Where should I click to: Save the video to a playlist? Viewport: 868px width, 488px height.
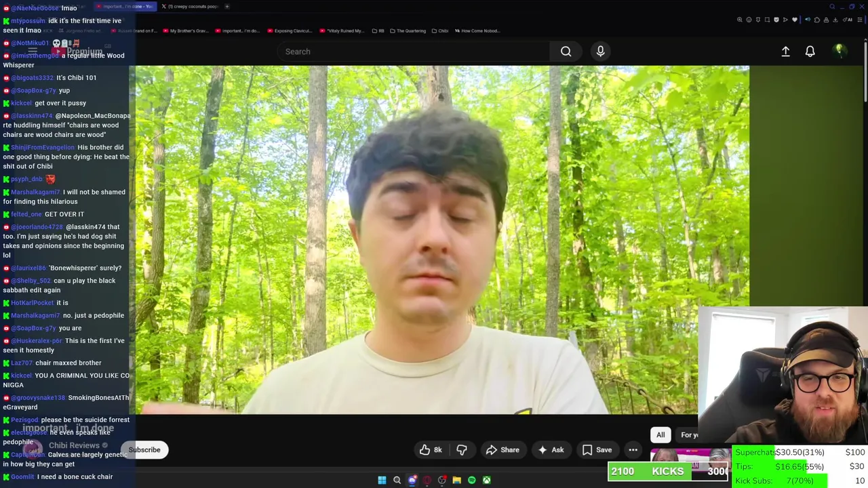click(x=597, y=450)
